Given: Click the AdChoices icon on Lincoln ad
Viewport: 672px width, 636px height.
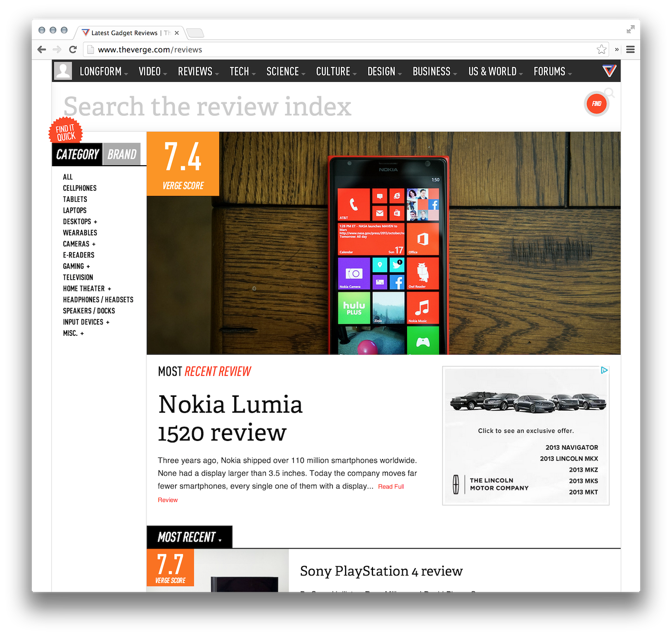Looking at the screenshot, I should [604, 370].
